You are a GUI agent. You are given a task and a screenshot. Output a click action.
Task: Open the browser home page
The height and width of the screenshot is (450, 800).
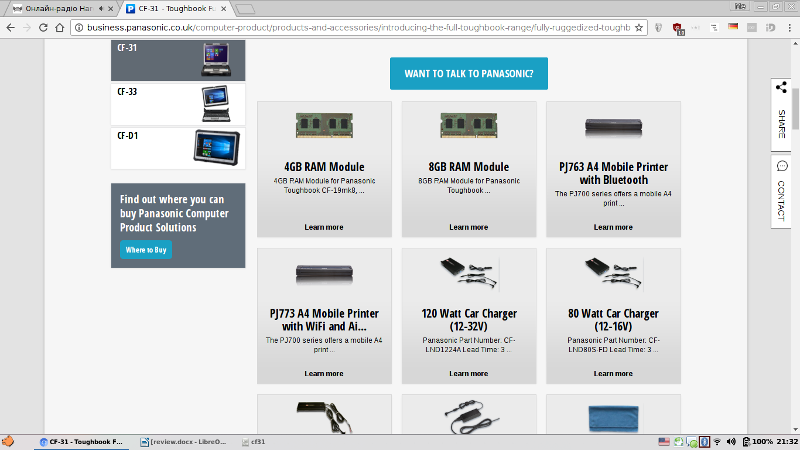[60, 28]
